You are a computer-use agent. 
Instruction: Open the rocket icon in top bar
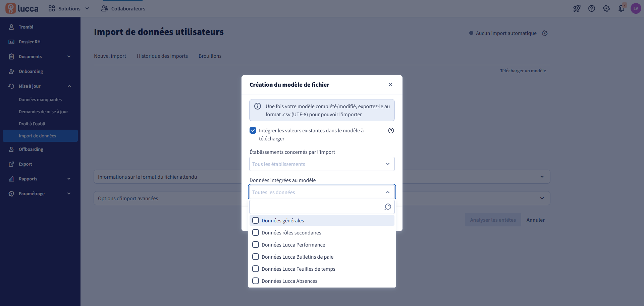(x=577, y=8)
